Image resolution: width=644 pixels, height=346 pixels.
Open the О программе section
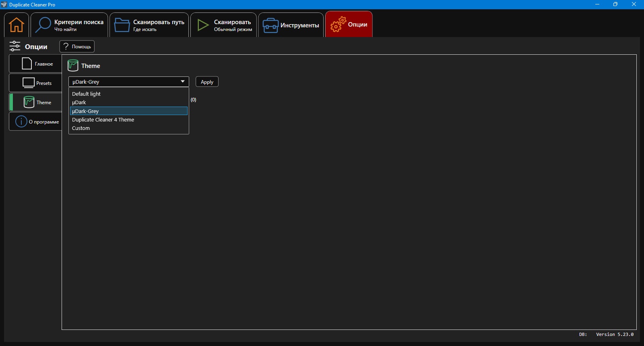[x=35, y=122]
